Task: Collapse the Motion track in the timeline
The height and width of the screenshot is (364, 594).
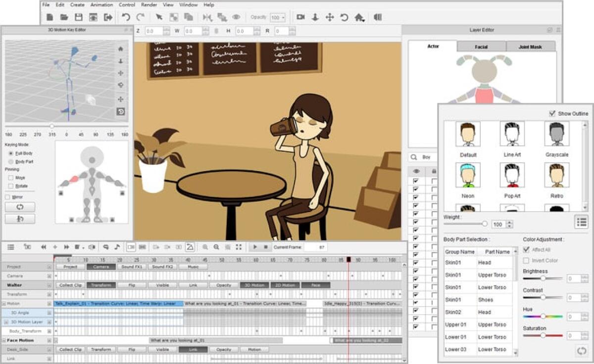Action: tap(2, 302)
